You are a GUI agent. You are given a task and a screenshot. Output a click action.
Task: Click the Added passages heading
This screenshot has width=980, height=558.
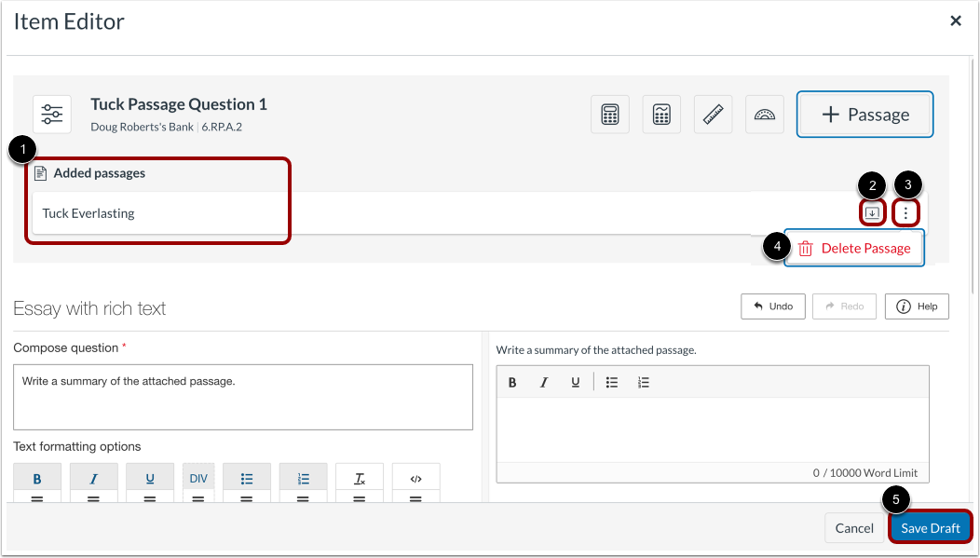pos(100,173)
